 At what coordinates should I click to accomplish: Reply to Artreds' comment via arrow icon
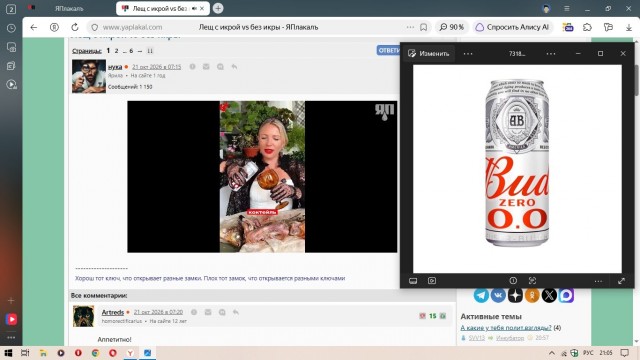click(236, 312)
